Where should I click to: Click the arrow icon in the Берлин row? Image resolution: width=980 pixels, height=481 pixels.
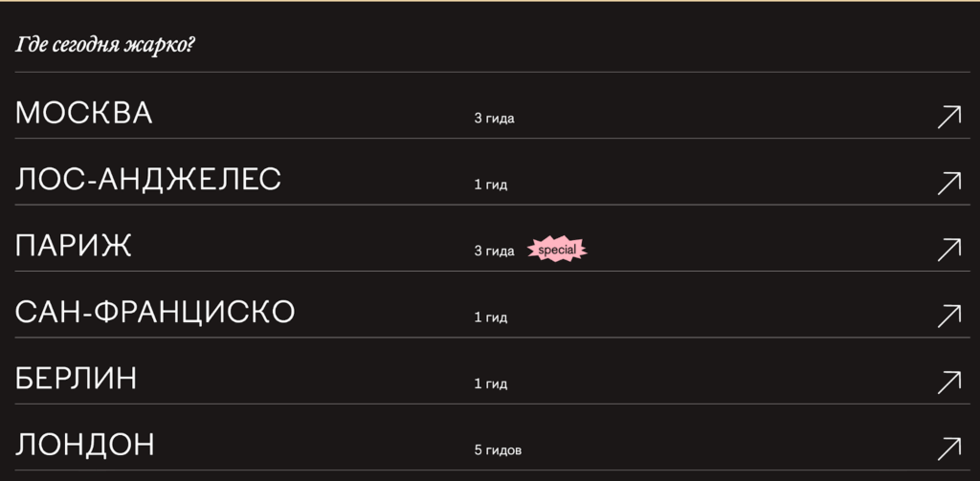(948, 383)
